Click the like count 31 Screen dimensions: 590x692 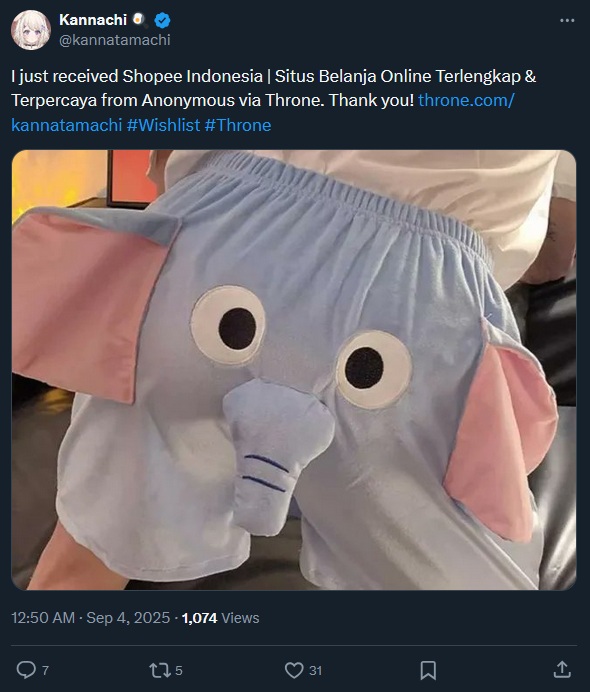click(315, 671)
